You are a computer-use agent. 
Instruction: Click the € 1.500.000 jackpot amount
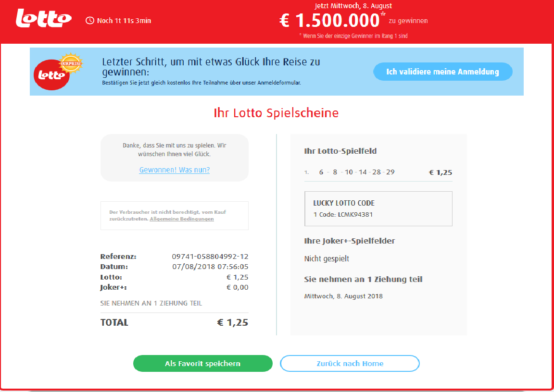coord(329,21)
